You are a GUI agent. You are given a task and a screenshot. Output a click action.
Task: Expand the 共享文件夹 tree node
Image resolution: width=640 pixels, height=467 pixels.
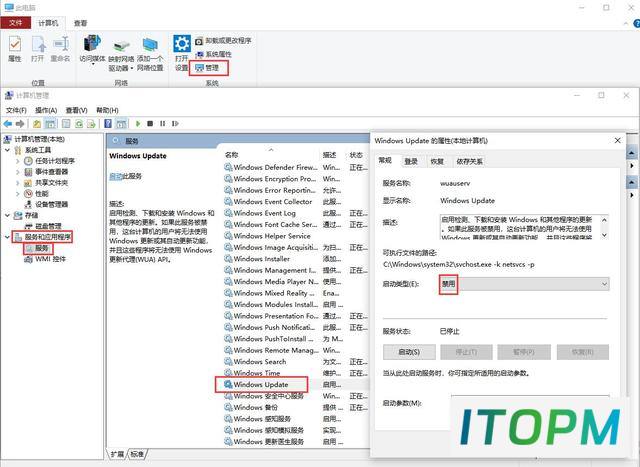click(x=18, y=183)
